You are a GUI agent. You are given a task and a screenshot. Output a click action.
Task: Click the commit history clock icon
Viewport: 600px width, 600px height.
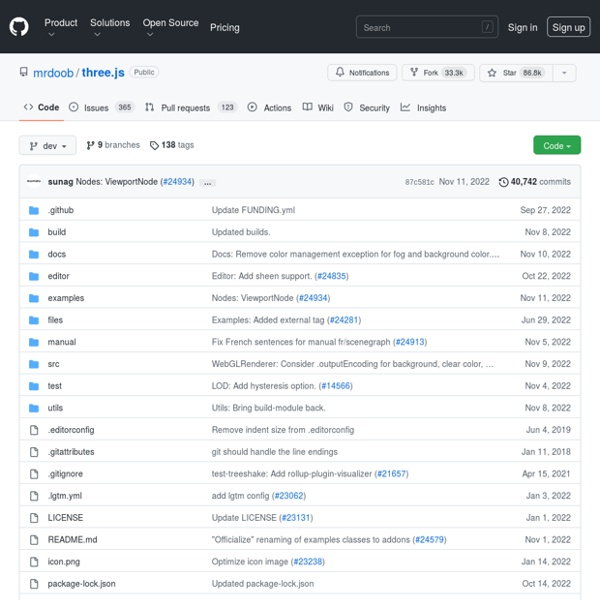pyautogui.click(x=504, y=182)
